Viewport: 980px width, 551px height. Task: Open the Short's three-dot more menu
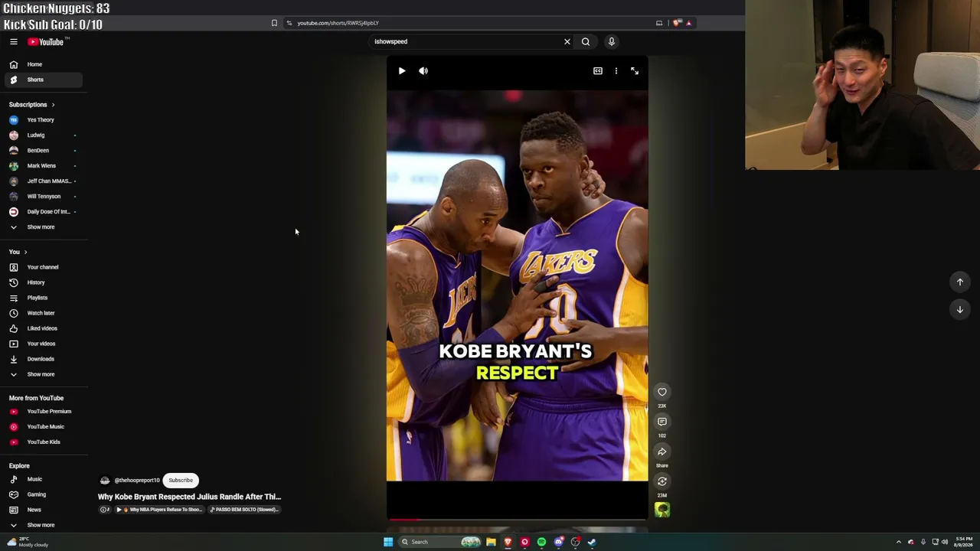pos(616,71)
